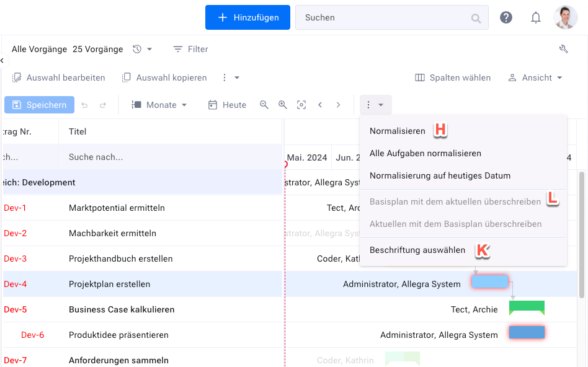Screen dimensions: 588x367
Task: Open the Monate time scale dropdown
Action: click(159, 105)
